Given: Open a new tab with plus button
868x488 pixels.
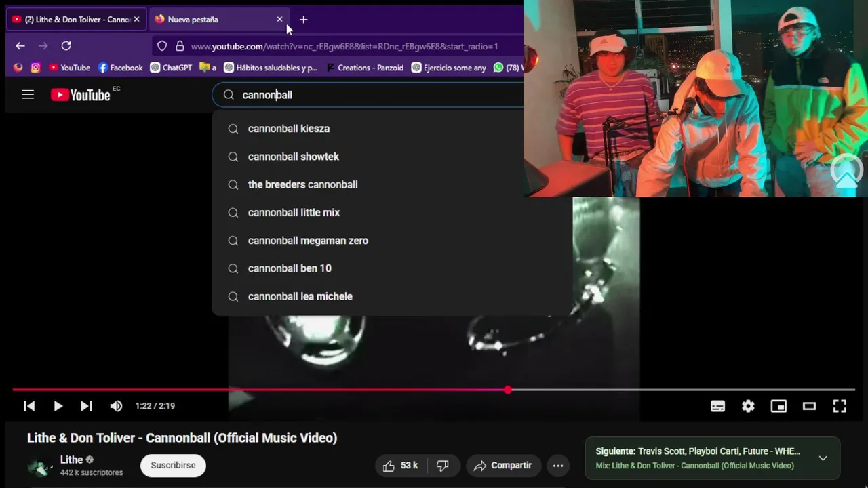Looking at the screenshot, I should (303, 20).
